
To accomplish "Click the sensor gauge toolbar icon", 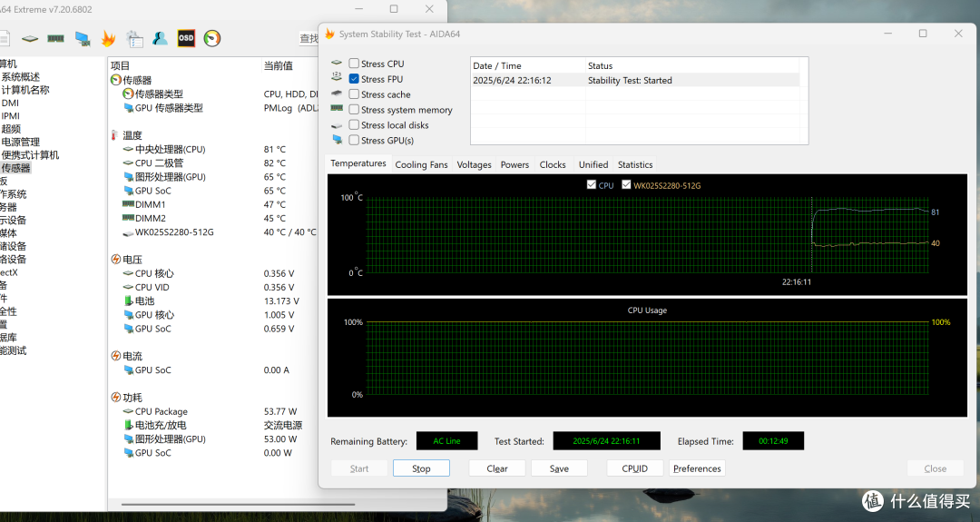I will (x=212, y=39).
